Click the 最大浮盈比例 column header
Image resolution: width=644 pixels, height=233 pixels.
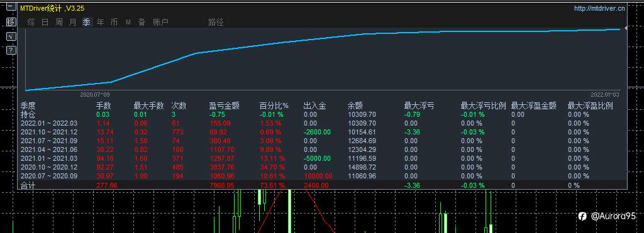coord(590,106)
